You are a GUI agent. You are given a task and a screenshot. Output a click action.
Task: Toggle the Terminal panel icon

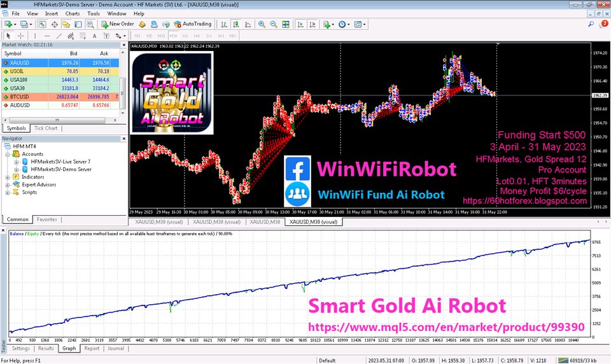coord(78,24)
